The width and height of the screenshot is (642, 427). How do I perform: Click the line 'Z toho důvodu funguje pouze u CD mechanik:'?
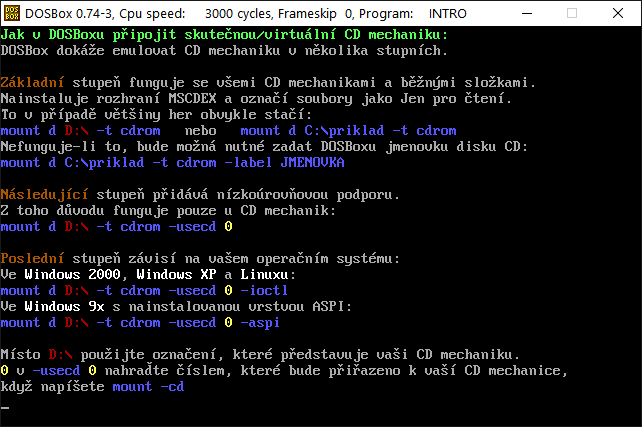click(x=168, y=210)
